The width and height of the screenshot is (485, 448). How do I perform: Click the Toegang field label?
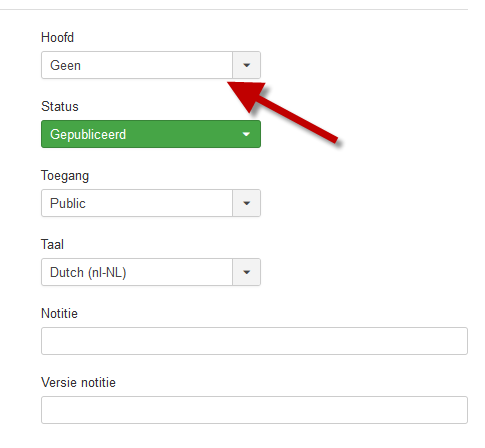point(65,176)
